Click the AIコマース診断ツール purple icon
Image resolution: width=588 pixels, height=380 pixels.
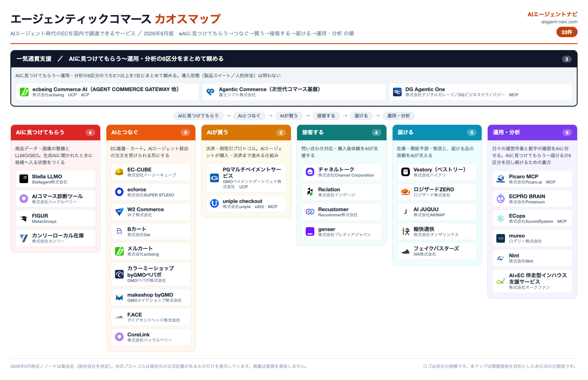(x=24, y=198)
